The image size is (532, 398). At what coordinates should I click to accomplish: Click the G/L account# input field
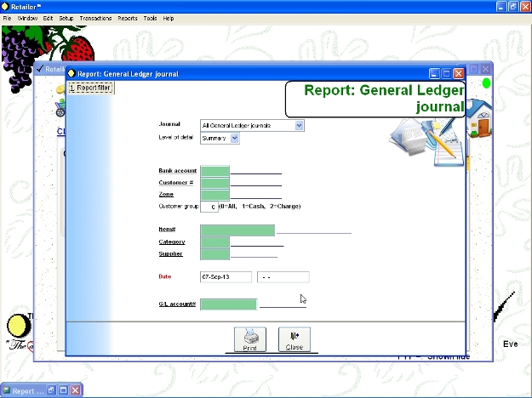(x=228, y=304)
